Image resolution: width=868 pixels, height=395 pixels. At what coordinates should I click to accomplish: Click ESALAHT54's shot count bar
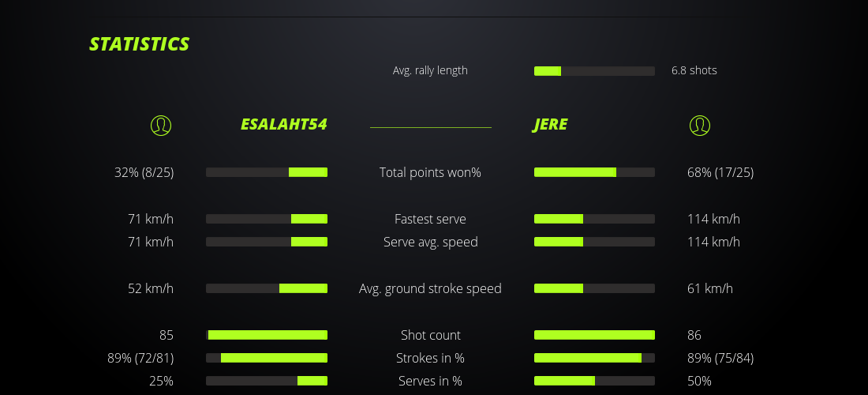[x=267, y=335]
